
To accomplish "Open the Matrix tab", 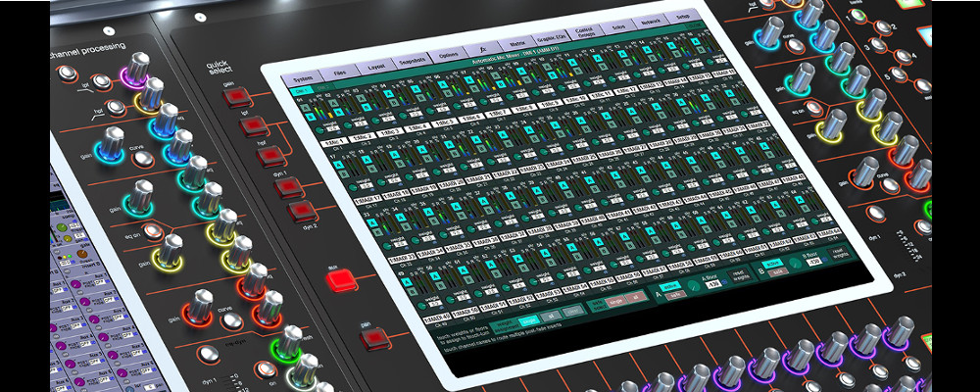I will (516, 44).
